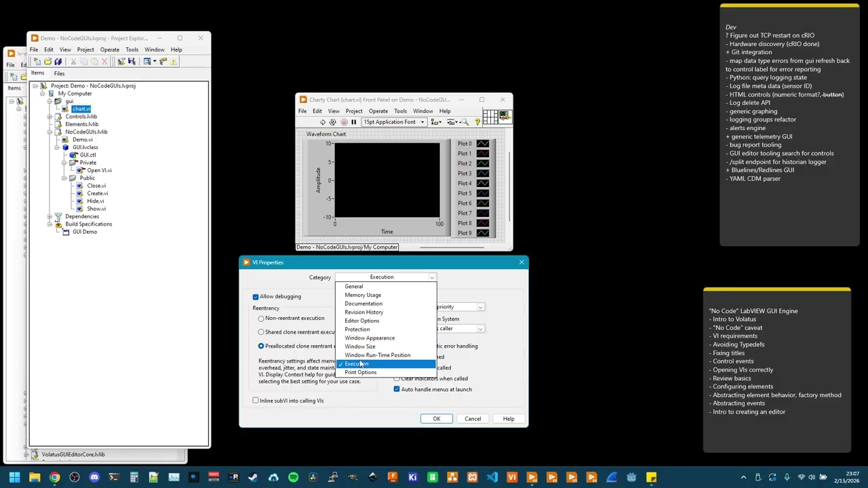868x488 pixels.
Task: Open the font dropdown 15pt Application Font
Action: (x=394, y=122)
